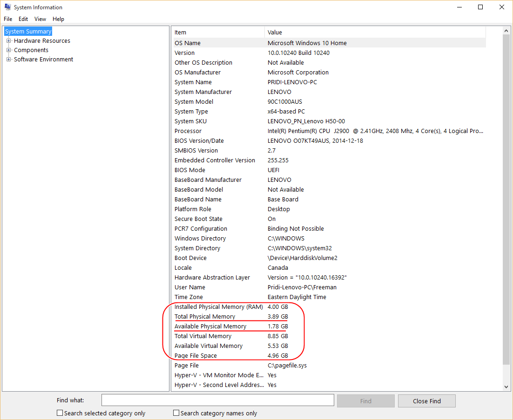Select the Windows Directory row
Viewport: 513px width, 420px height.
(x=330, y=239)
